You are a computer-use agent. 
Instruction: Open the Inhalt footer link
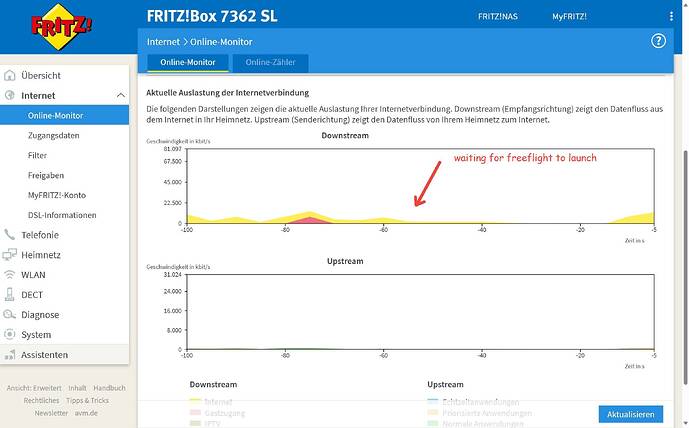(x=77, y=388)
